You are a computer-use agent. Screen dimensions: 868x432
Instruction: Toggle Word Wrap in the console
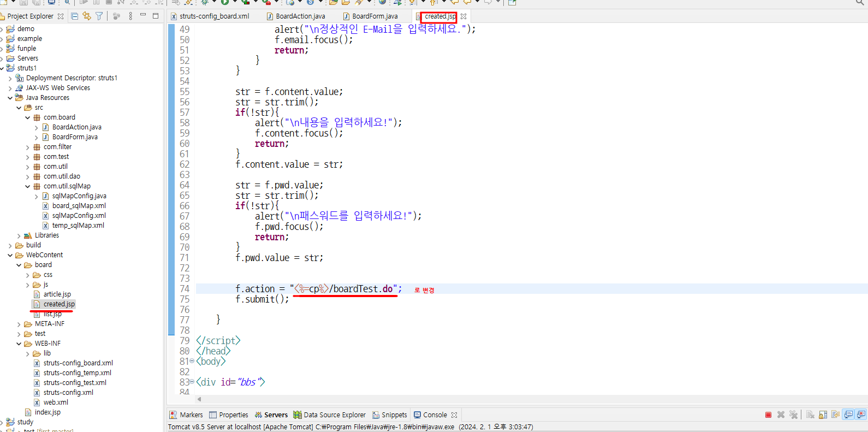(835, 415)
